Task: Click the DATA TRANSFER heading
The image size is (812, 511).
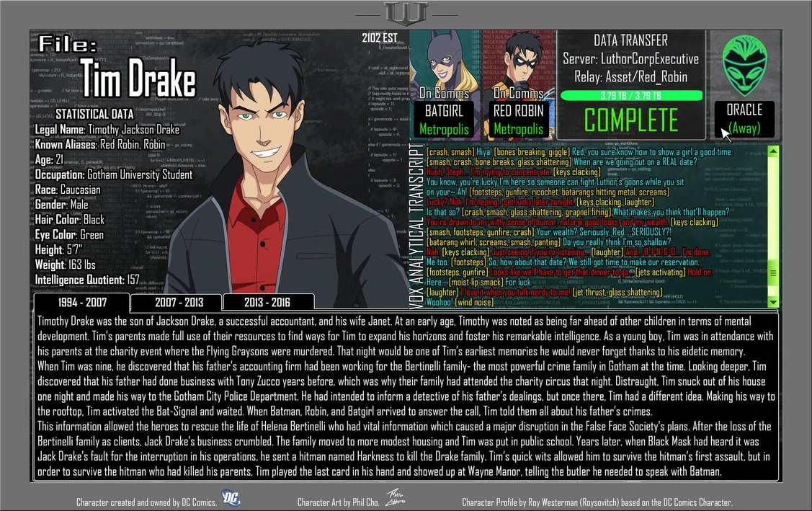Action: pyautogui.click(x=630, y=40)
